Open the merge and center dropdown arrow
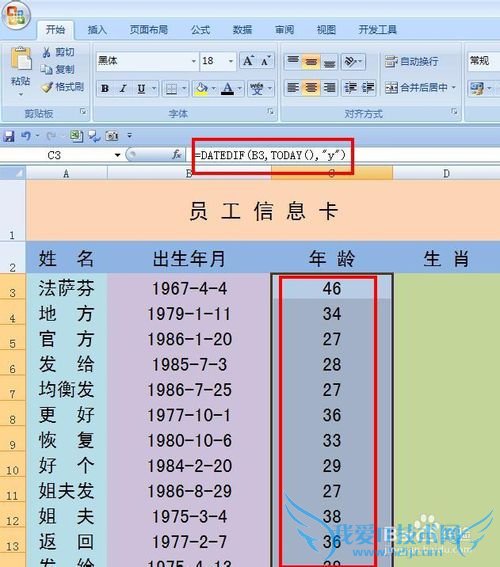This screenshot has height=567, width=500. [454, 88]
